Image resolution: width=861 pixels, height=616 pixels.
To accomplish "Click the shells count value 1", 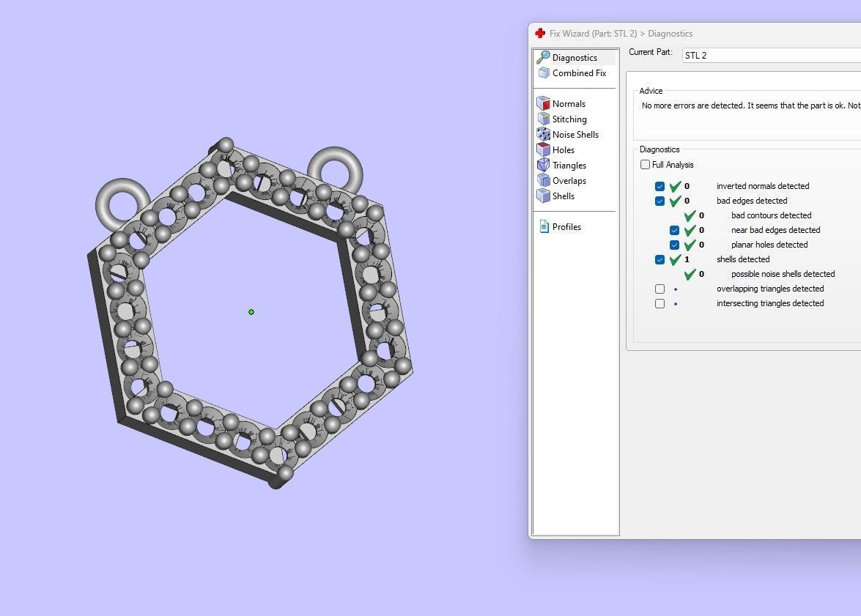I will pyautogui.click(x=687, y=259).
